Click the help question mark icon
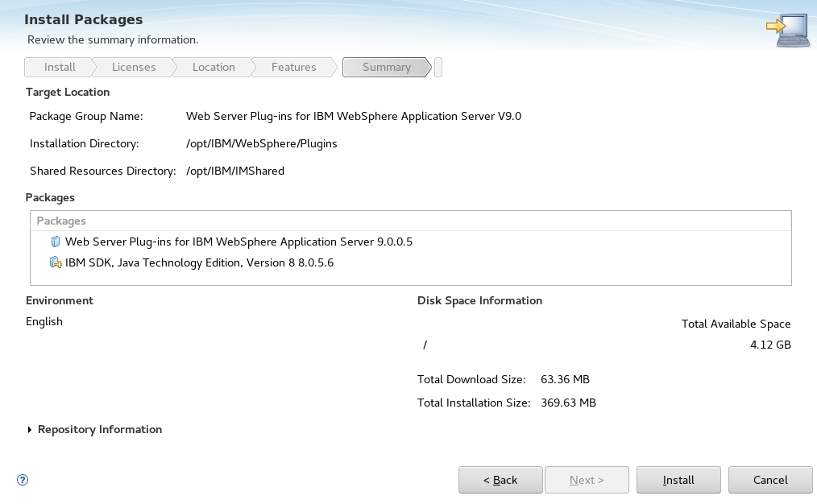Image resolution: width=817 pixels, height=504 pixels. coord(23,480)
